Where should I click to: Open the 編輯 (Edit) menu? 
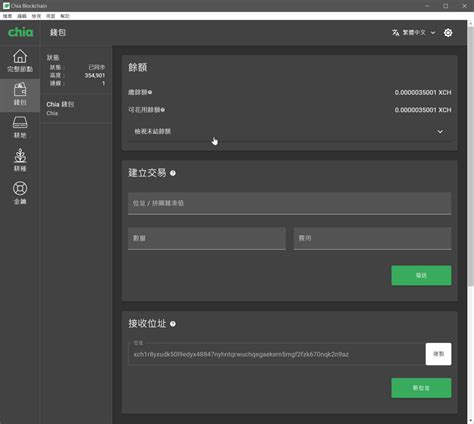coord(22,16)
